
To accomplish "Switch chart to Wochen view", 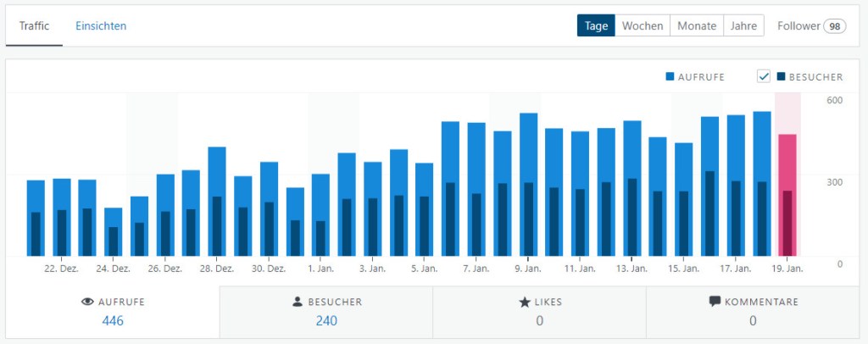I will [x=643, y=25].
